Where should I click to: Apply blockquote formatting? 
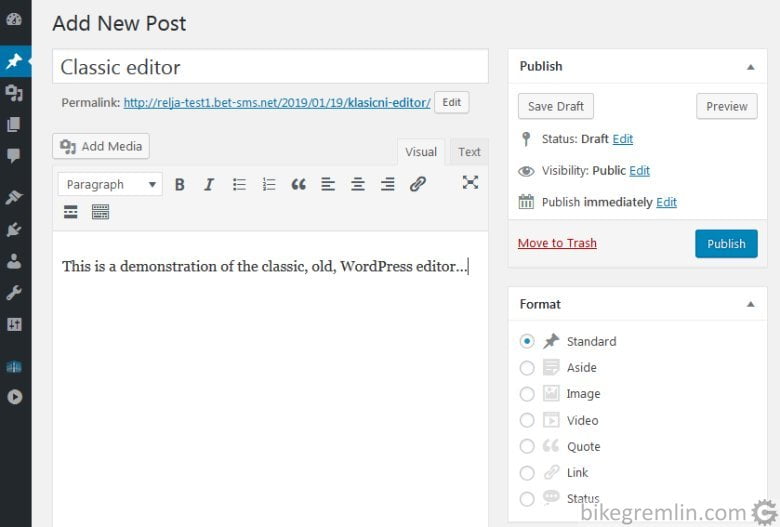(x=298, y=185)
